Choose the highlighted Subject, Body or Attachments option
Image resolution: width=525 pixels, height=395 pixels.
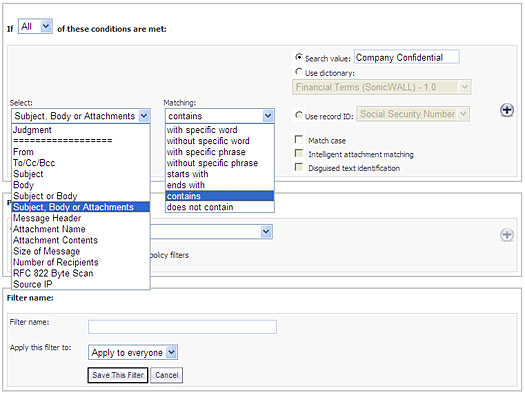pos(81,207)
